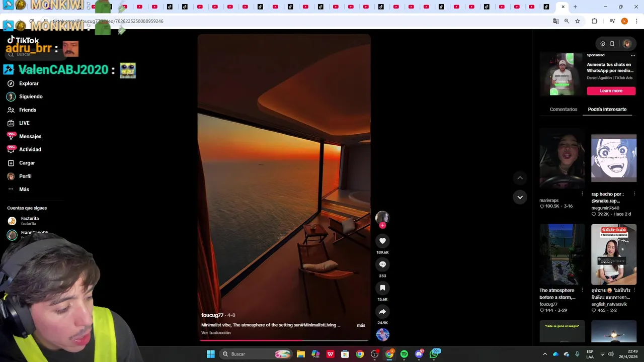644x362 pixels.
Task: Bookmark the page with the star icon
Action: click(578, 21)
